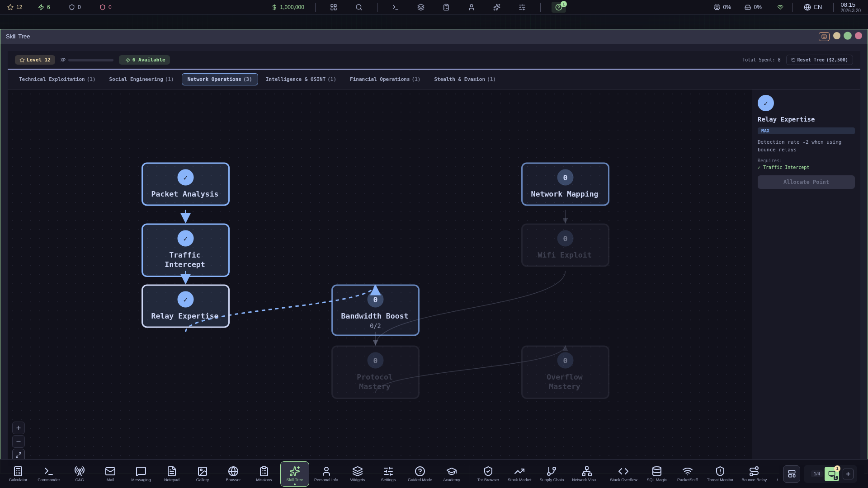The width and height of the screenshot is (868, 488).
Task: Open the PacketSniff app in the dock
Action: click(687, 474)
